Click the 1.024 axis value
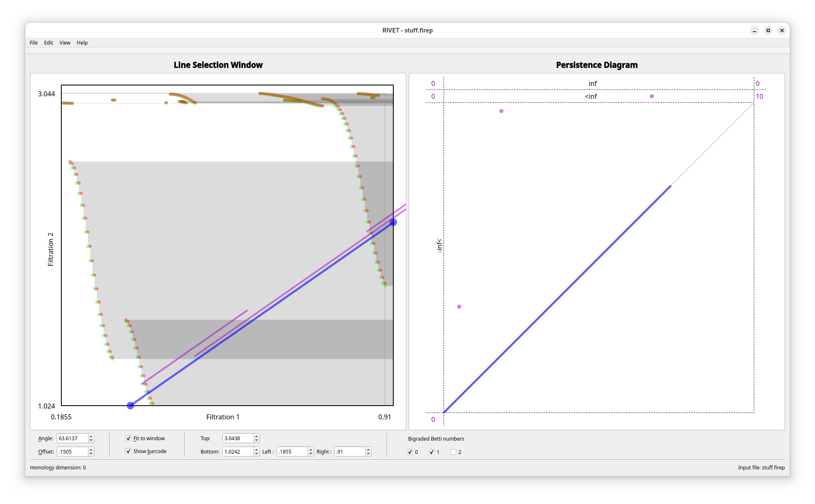815x504 pixels. pyautogui.click(x=46, y=406)
